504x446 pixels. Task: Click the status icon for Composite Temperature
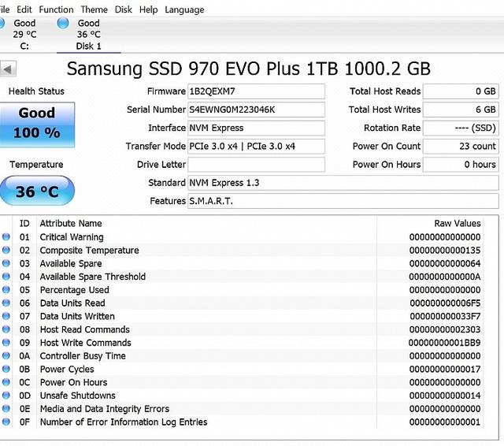click(x=6, y=250)
